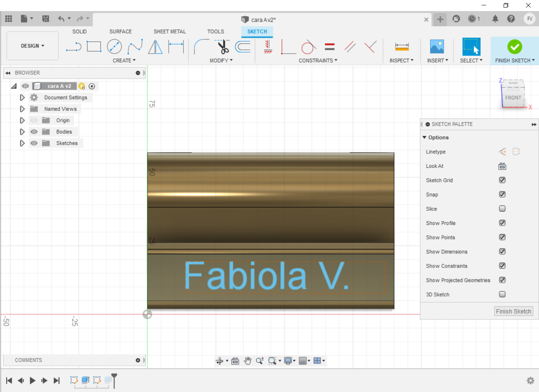Open the Help question mark menu
Screen dimensions: 539x392
(511, 18)
